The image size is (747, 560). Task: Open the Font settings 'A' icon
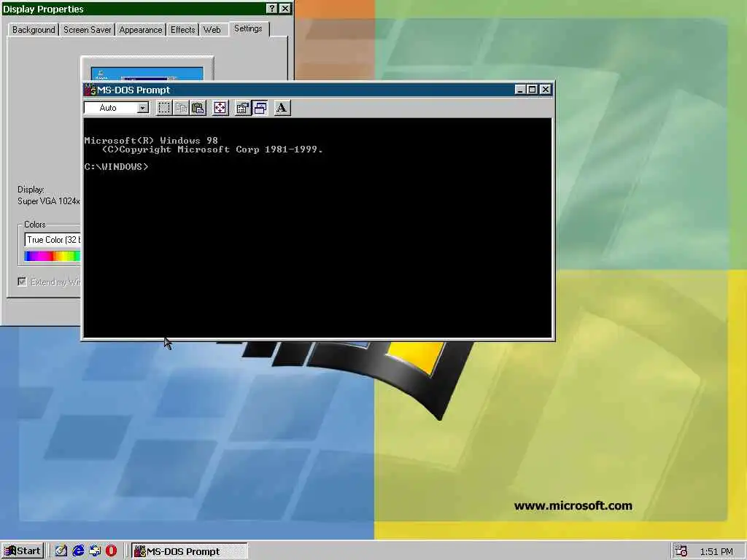coord(282,108)
